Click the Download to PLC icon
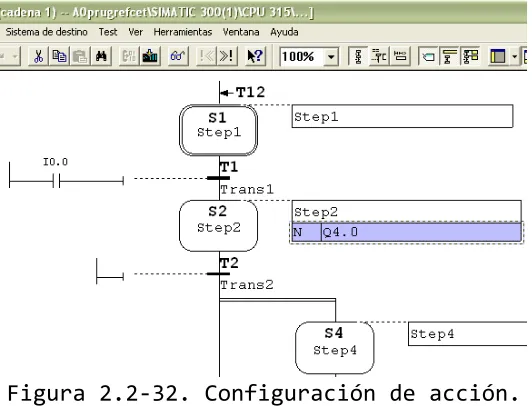This screenshot has height=406, width=532. pos(150,56)
